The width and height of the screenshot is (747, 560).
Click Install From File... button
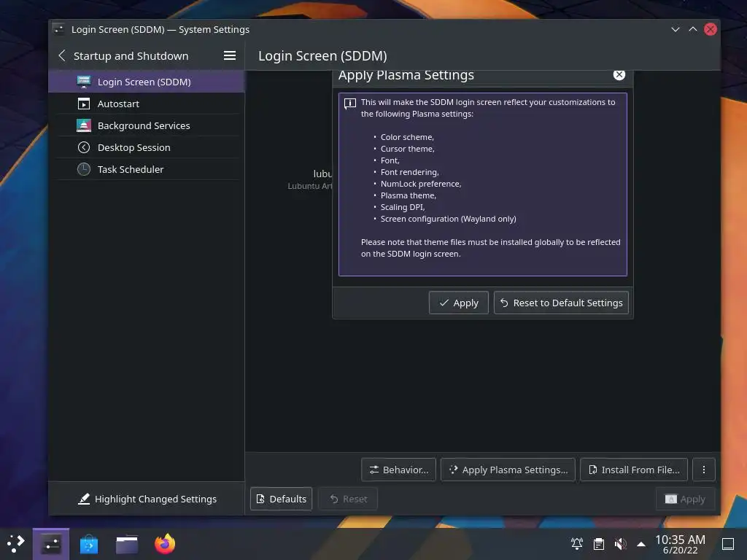coord(634,470)
